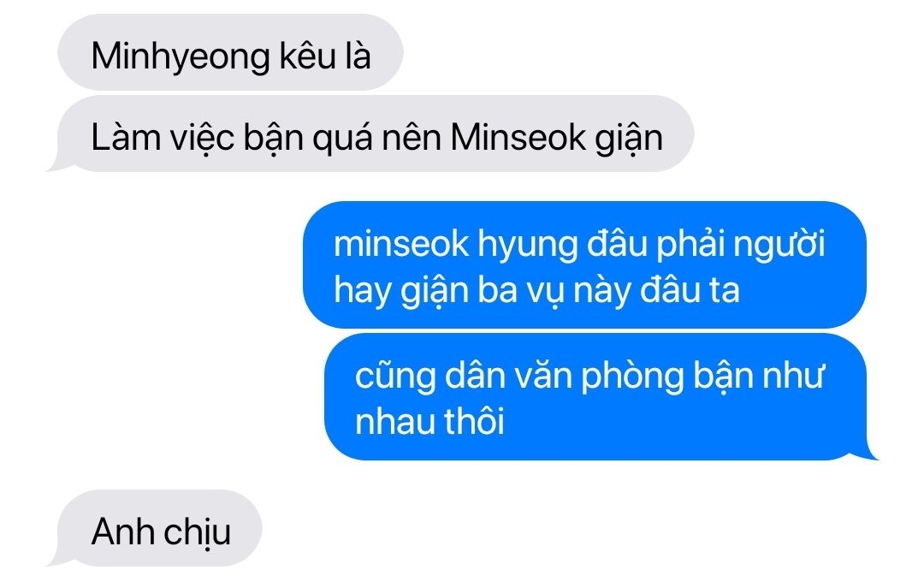Click the gray "Minhyeong kêu là" message bubble
This screenshot has width=924, height=576.
coord(230,52)
